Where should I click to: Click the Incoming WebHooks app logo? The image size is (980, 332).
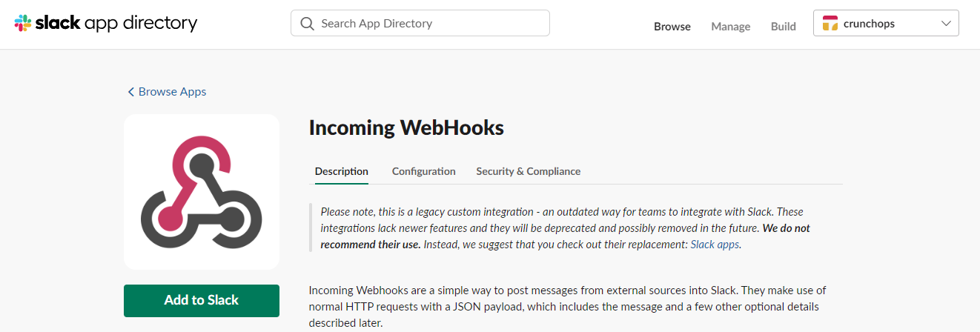[x=202, y=191]
